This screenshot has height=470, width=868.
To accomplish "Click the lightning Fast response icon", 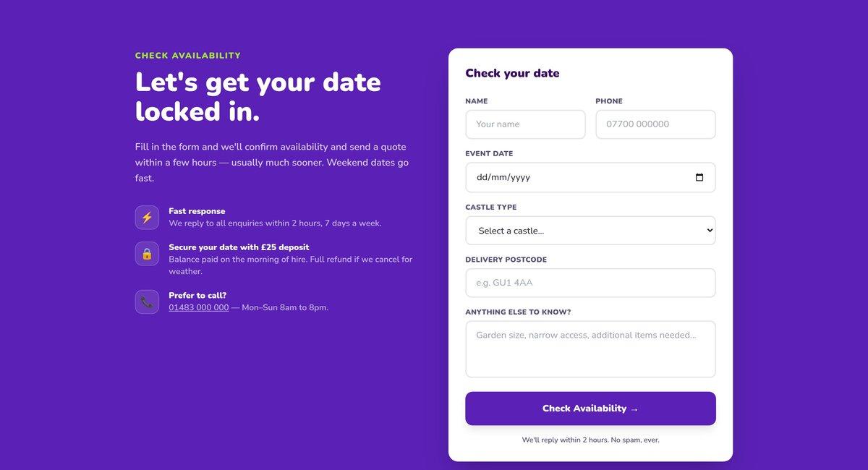I will [147, 217].
